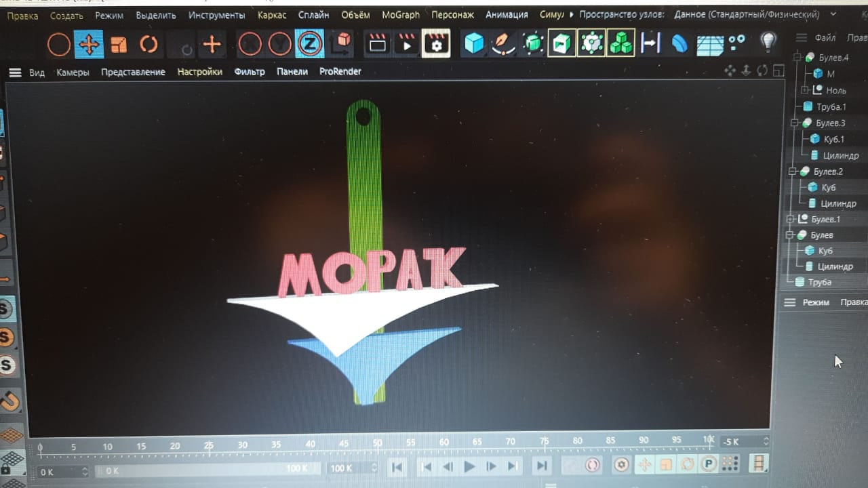Open the viewport Фильтр menu
Viewport: 868px width, 488px height.
[249, 72]
